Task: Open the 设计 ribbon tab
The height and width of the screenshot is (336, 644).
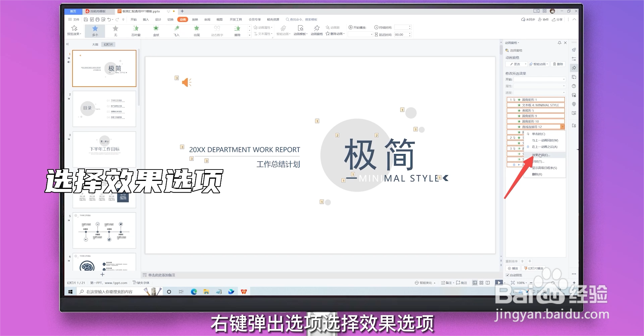Action: [x=158, y=19]
